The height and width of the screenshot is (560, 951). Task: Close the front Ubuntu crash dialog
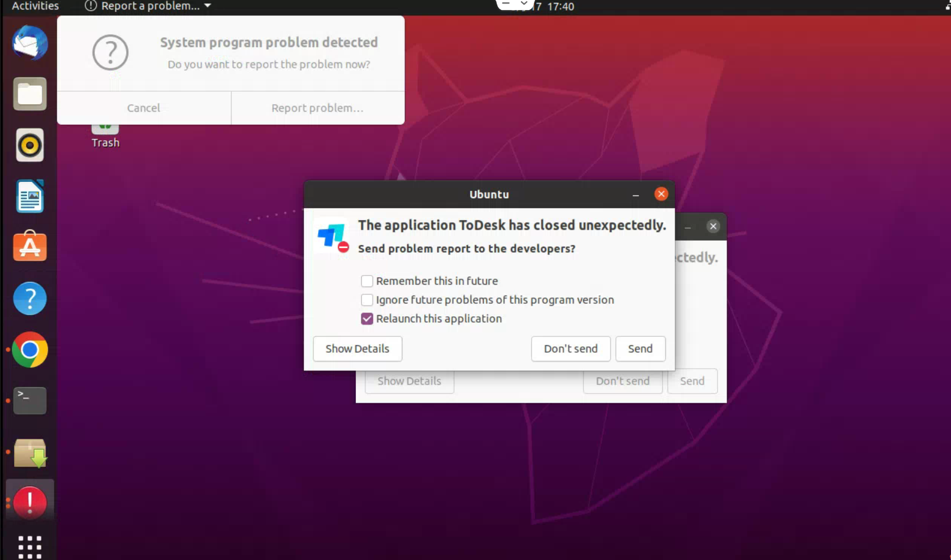click(x=661, y=194)
